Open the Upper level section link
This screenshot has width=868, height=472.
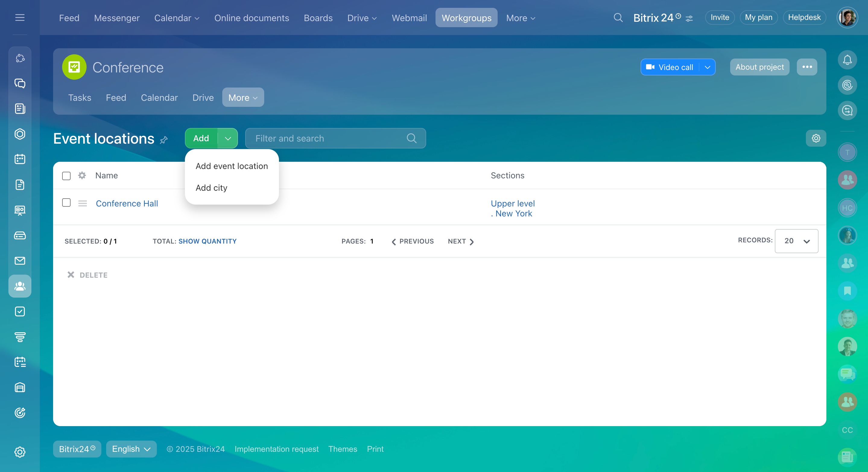[512, 203]
